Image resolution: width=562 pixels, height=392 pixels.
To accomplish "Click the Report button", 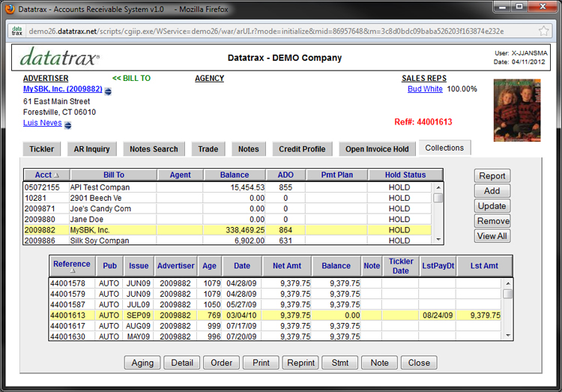I will click(x=492, y=175).
